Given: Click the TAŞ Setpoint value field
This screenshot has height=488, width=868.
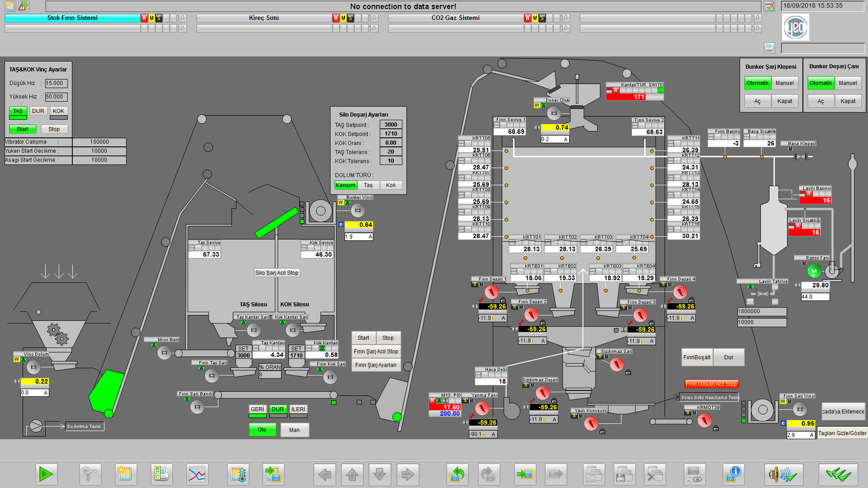Looking at the screenshot, I should coord(391,125).
